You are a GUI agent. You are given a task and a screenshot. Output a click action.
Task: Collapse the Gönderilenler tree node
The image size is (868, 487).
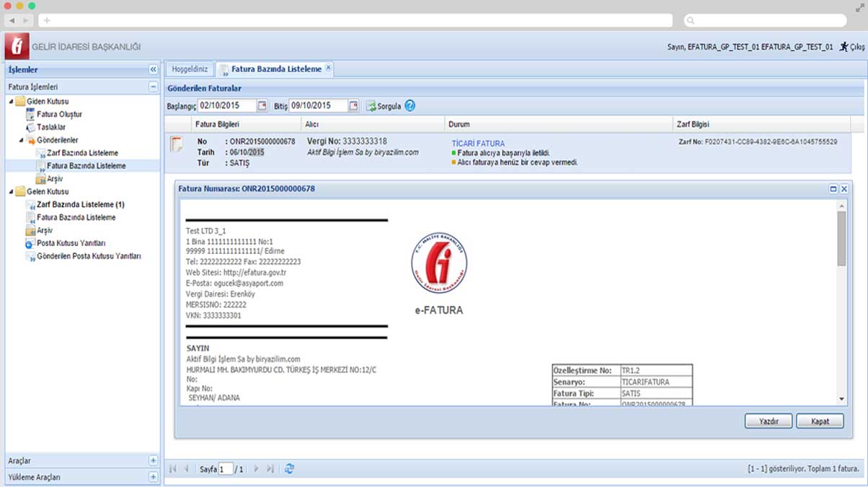(x=21, y=140)
